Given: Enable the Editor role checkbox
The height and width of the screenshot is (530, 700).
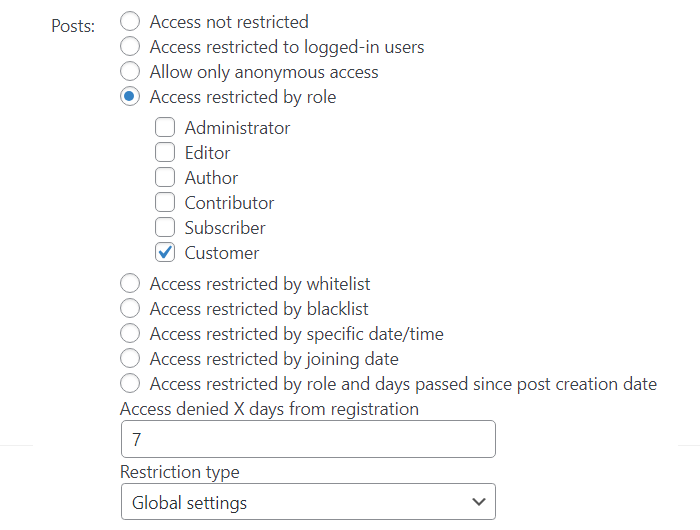Looking at the screenshot, I should [x=165, y=152].
